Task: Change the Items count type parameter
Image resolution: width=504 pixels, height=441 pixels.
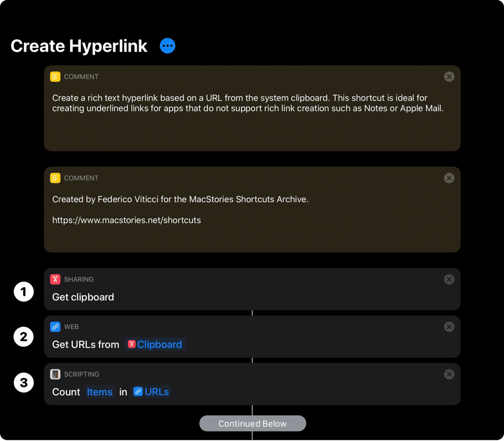Action: click(x=99, y=392)
